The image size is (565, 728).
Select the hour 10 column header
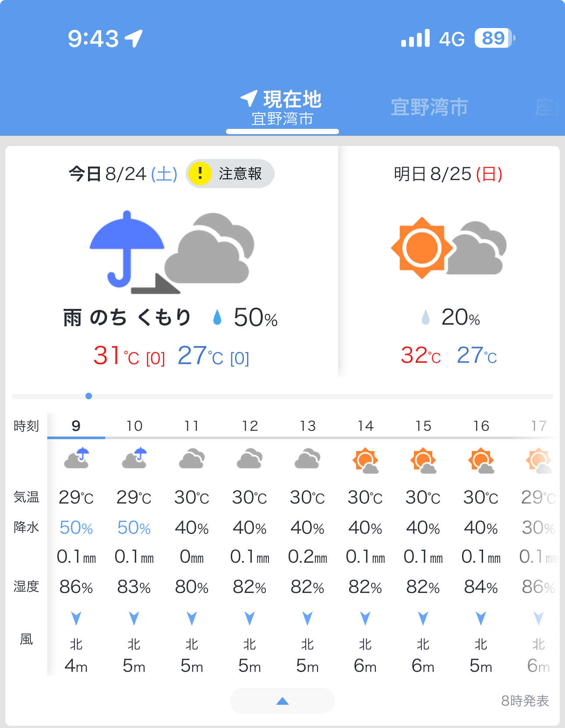click(134, 426)
